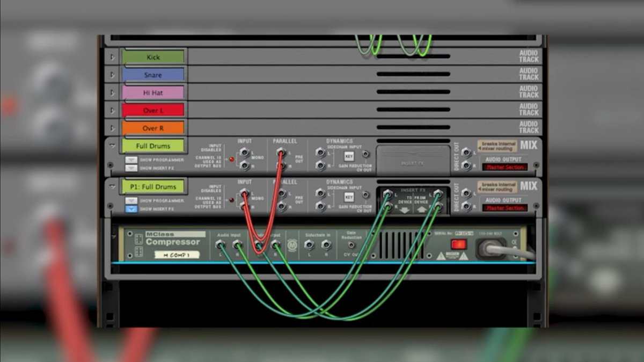The image size is (644, 362).
Task: Click the P1: Full Drums Direct Out L jack
Action: click(466, 193)
